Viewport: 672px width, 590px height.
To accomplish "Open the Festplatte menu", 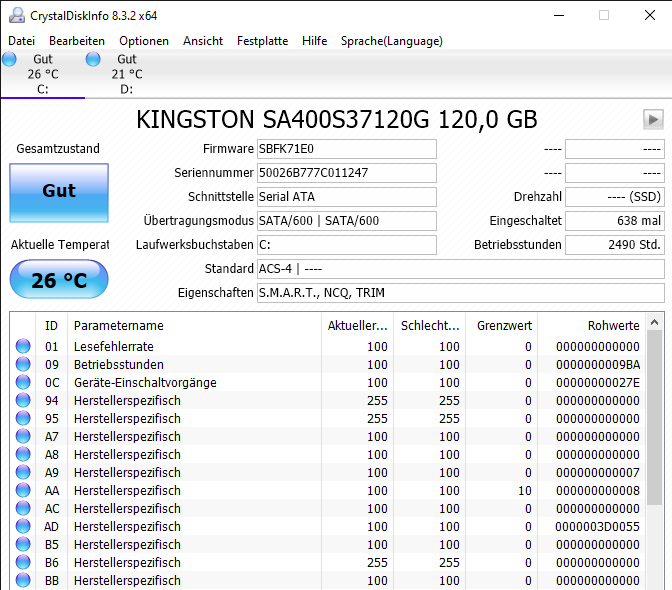I will click(262, 41).
